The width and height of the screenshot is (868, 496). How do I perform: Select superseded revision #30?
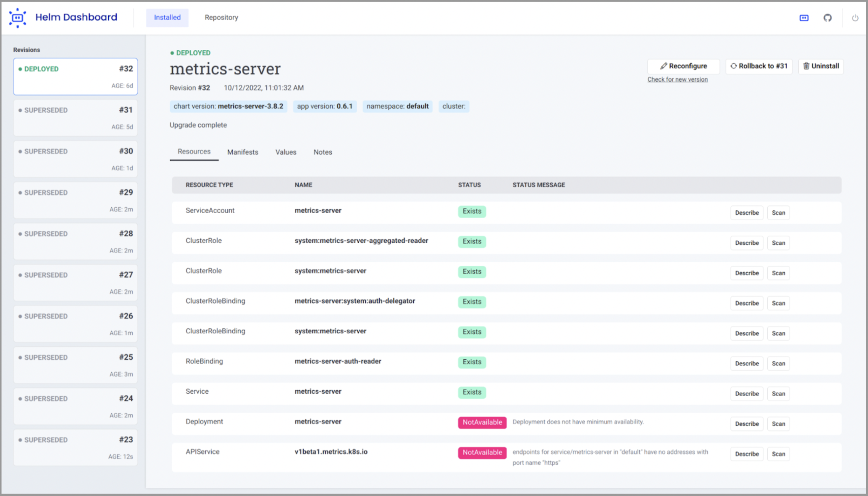tap(75, 159)
